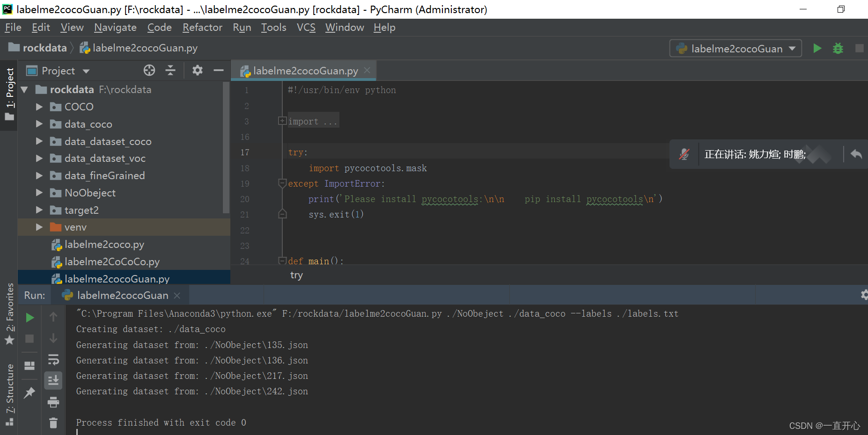
Task: Print the console output
Action: [x=53, y=402]
